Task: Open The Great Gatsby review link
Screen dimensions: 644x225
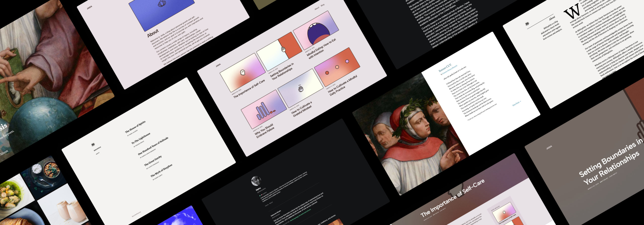Action: click(153, 161)
